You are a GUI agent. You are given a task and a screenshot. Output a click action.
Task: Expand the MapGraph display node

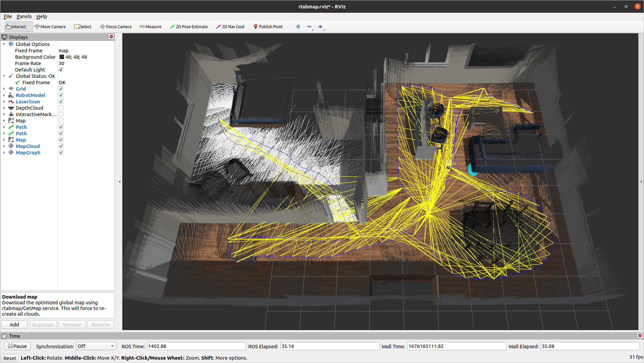tap(4, 153)
